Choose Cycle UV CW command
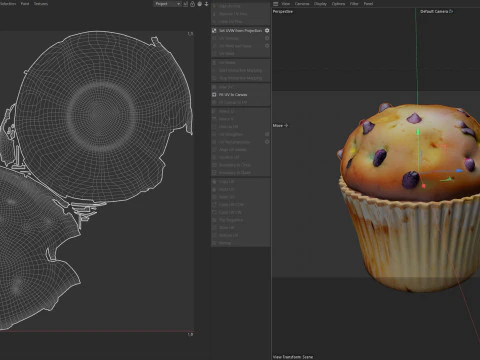 [x=230, y=212]
